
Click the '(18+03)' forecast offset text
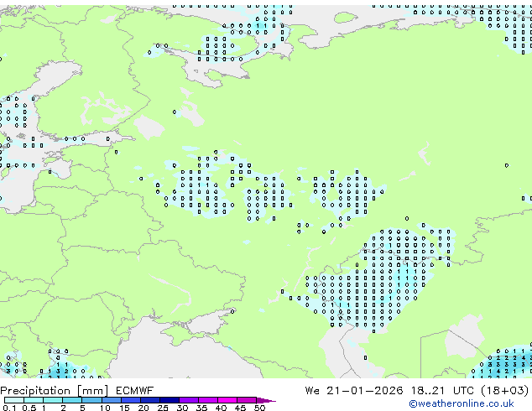pyautogui.click(x=505, y=391)
